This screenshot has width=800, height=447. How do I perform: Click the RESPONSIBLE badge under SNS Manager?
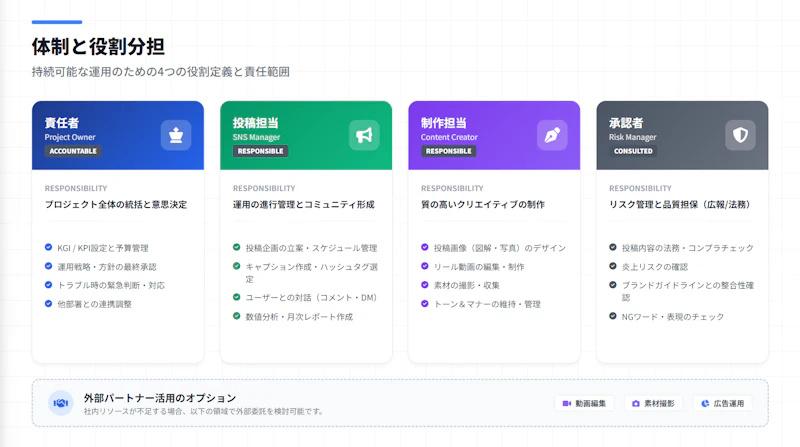point(261,151)
